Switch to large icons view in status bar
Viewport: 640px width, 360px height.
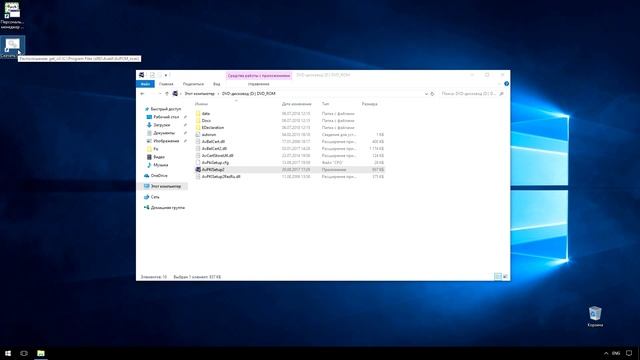[505, 277]
